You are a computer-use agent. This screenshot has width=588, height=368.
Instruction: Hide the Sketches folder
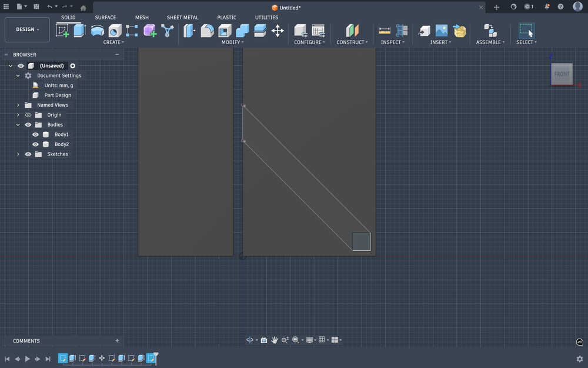point(28,154)
